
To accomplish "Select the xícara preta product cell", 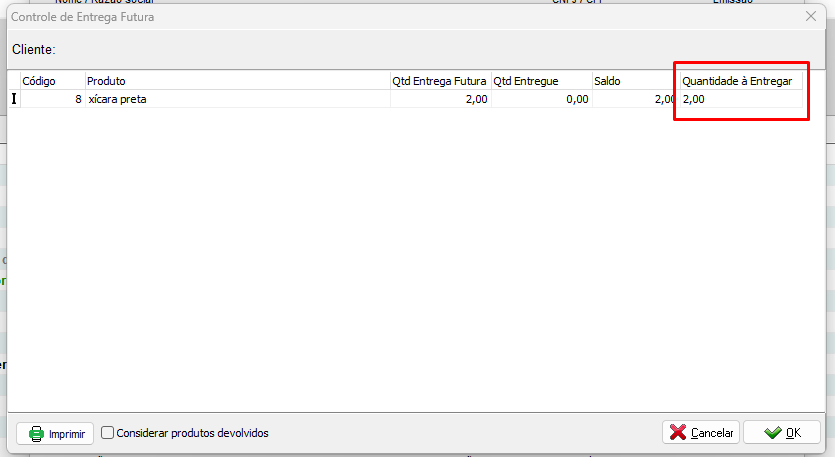I will (236, 99).
